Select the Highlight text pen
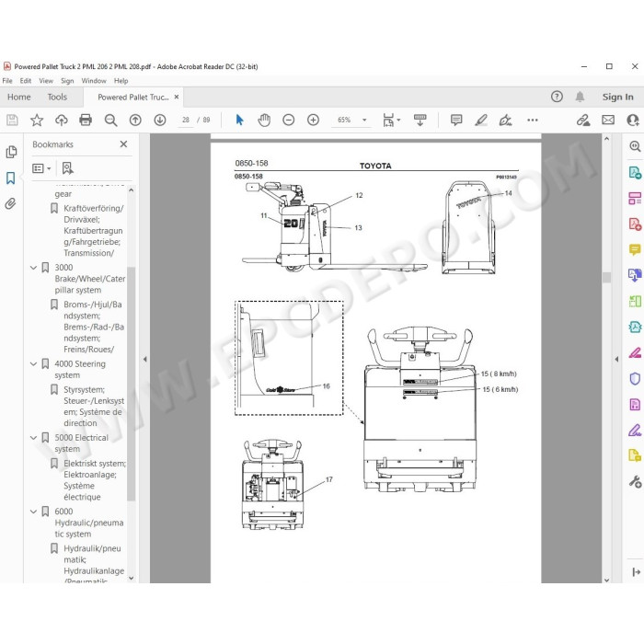This screenshot has width=644, height=644. pos(481,120)
